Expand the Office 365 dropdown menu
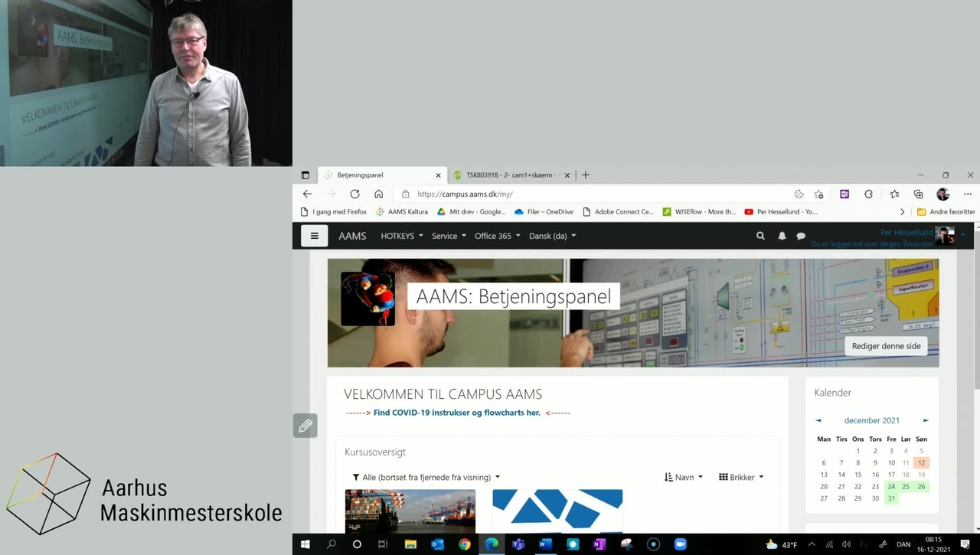This screenshot has height=555, width=980. point(498,236)
